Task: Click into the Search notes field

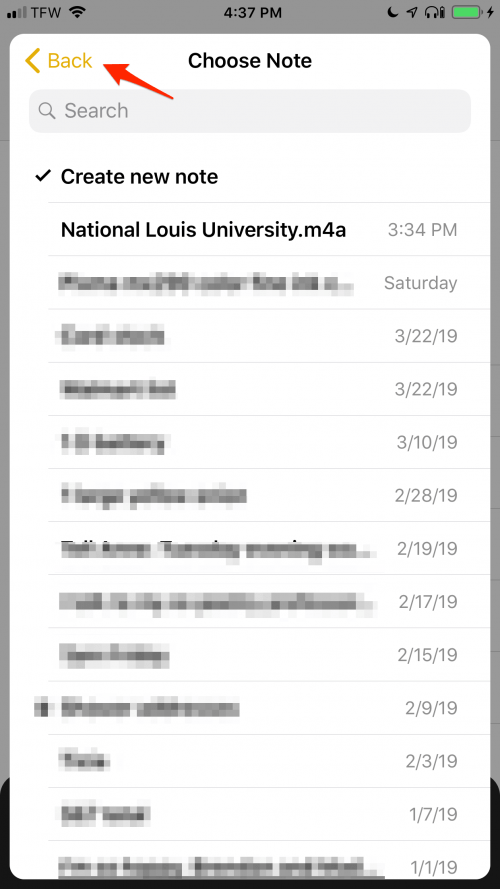Action: [x=250, y=111]
